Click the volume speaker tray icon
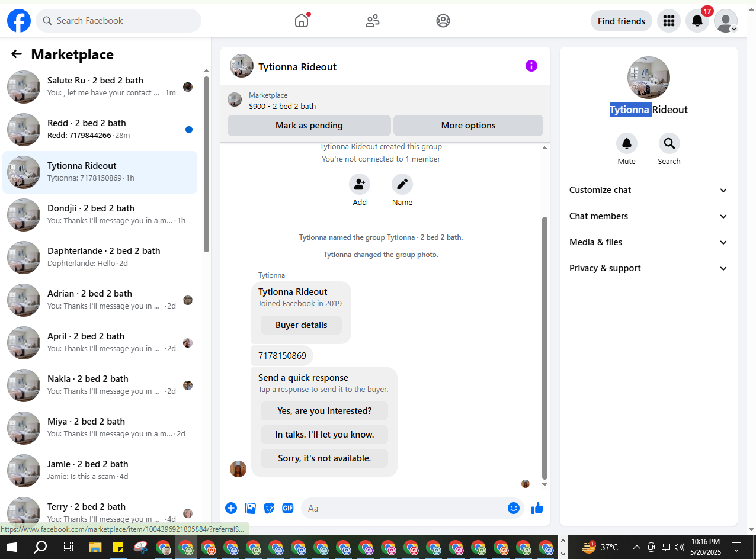The height and width of the screenshot is (559, 756). tap(680, 547)
